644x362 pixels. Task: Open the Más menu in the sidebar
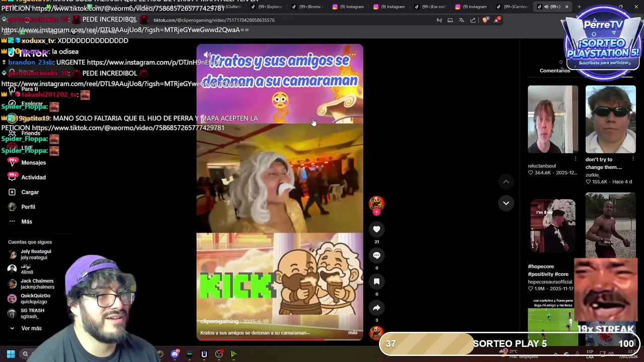click(27, 221)
